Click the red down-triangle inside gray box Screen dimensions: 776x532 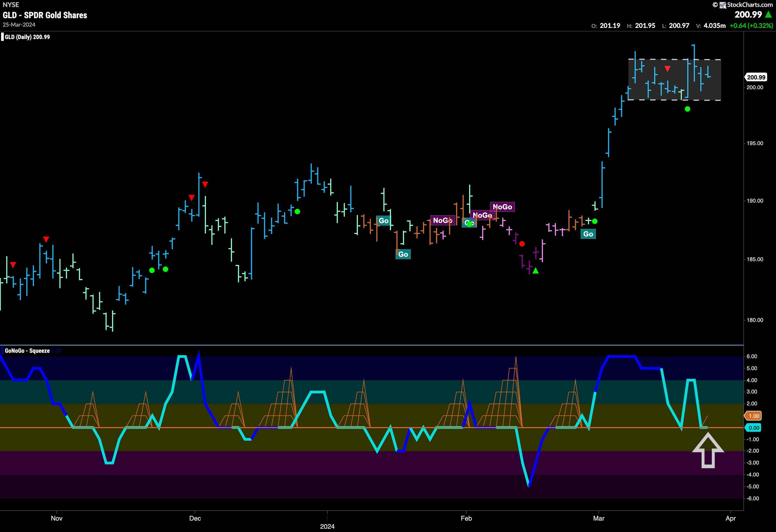point(667,69)
